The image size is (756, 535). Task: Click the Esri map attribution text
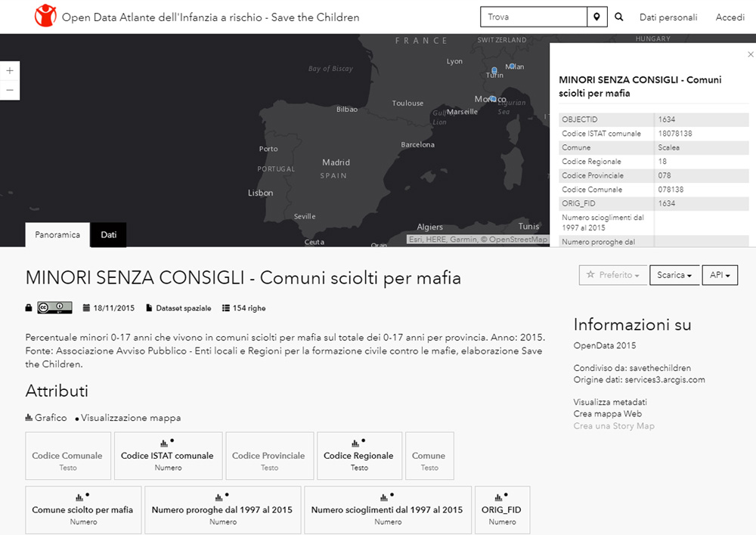click(478, 239)
